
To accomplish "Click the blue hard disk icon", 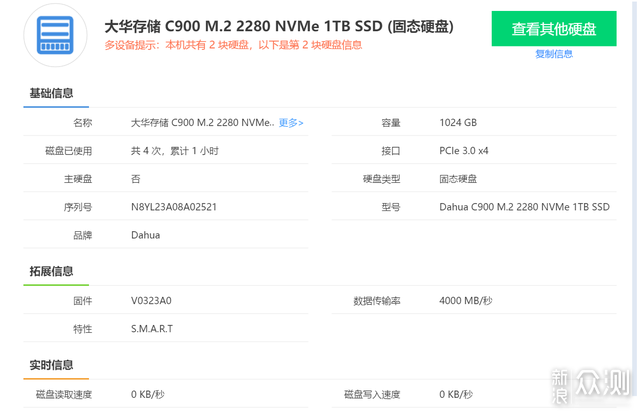I will (55, 35).
